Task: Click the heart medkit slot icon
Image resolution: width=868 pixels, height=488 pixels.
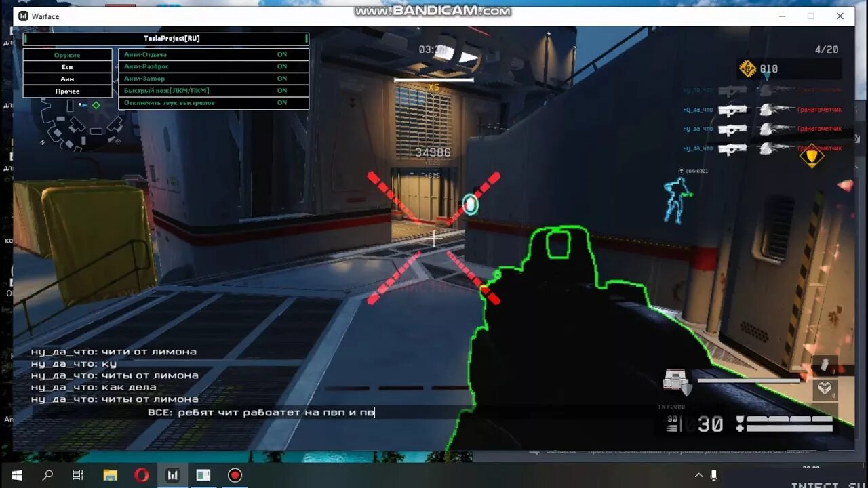Action: click(825, 390)
